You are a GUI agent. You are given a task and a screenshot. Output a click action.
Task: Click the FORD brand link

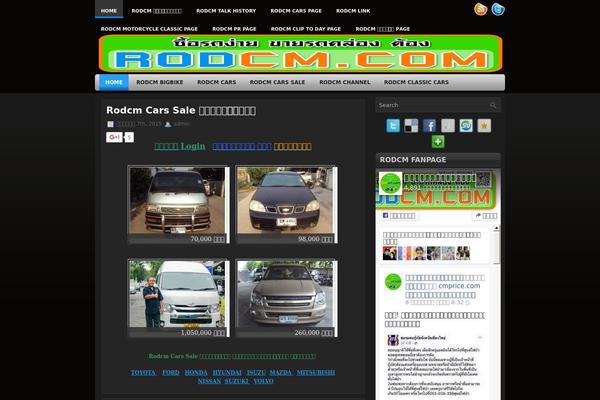coord(171,372)
